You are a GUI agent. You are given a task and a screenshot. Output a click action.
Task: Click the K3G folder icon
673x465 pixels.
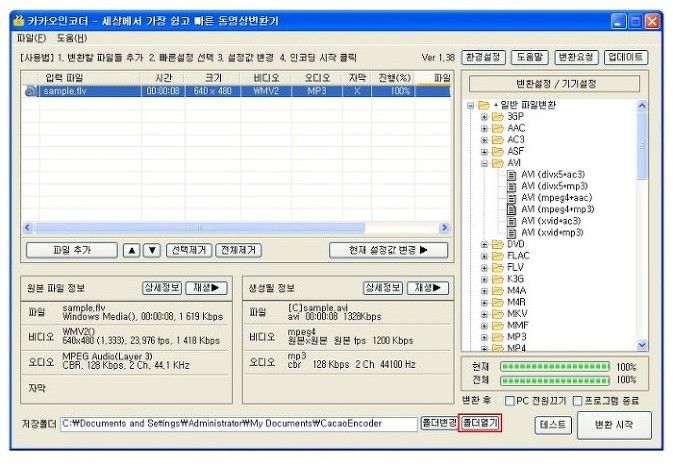click(497, 279)
